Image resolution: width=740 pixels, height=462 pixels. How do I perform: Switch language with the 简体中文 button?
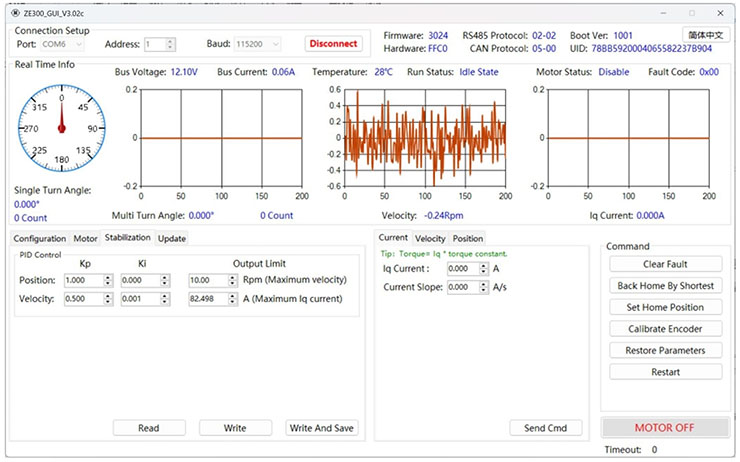706,35
